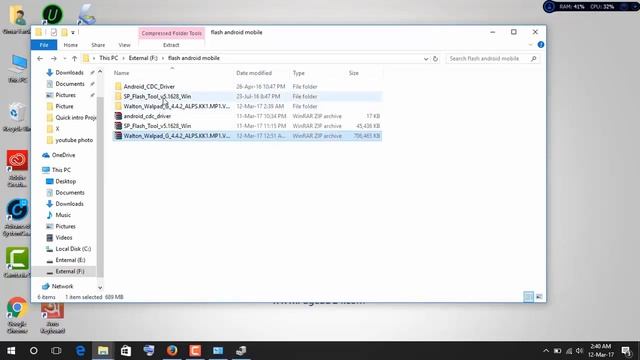Viewport: 640px width, 360px height.
Task: Customize Quick Access Toolbar dropdown
Action: pyautogui.click(x=73, y=33)
